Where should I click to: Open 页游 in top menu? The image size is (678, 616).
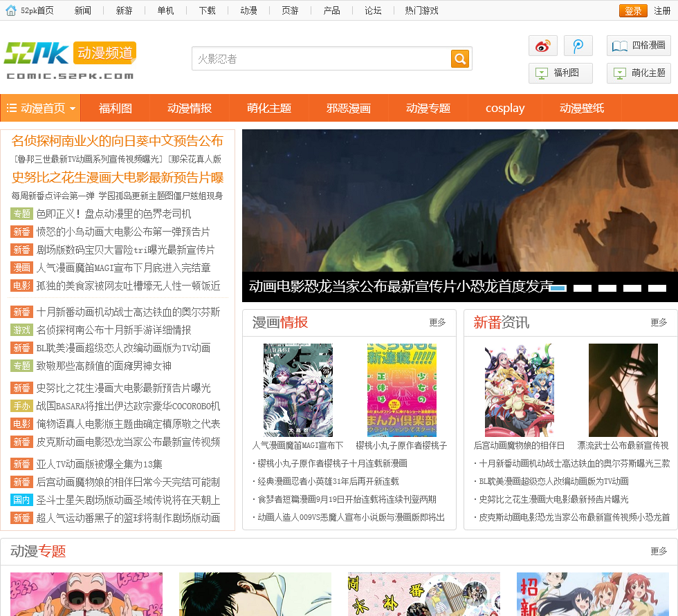point(290,10)
